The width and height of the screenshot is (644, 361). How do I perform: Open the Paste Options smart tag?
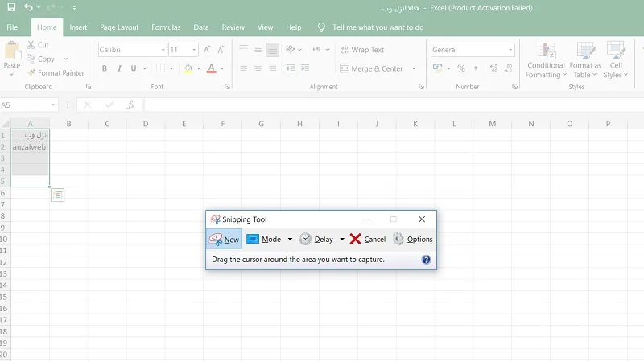pos(57,195)
